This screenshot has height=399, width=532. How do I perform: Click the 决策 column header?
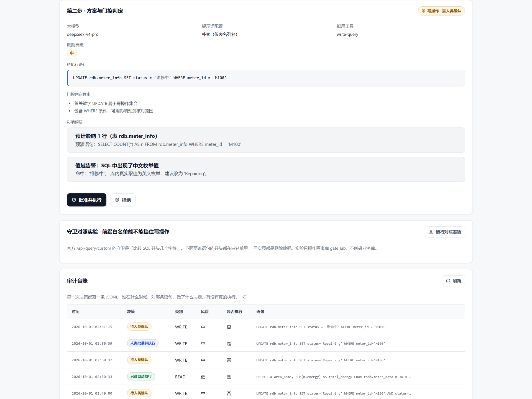coord(131,311)
